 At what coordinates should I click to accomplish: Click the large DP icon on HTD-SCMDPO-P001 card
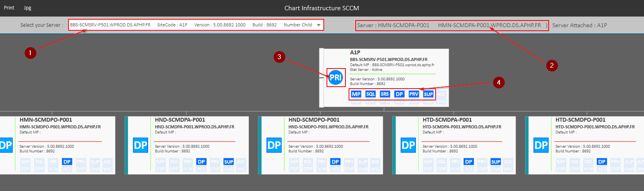[x=541, y=145]
